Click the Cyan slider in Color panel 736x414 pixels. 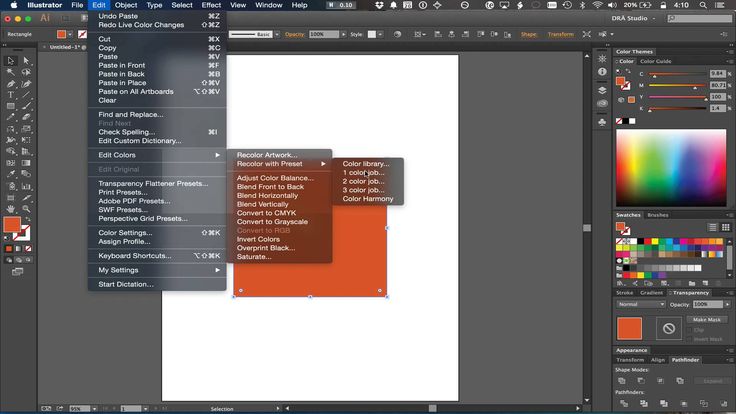point(677,74)
